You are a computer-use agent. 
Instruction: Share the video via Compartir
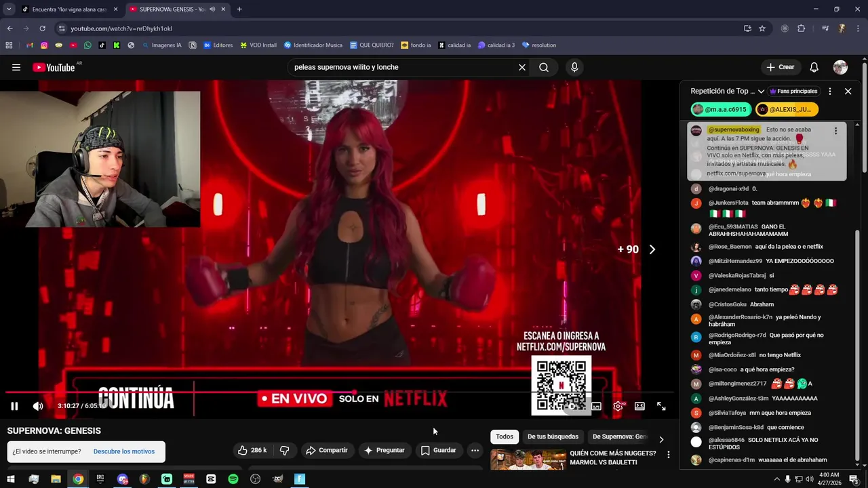point(326,450)
